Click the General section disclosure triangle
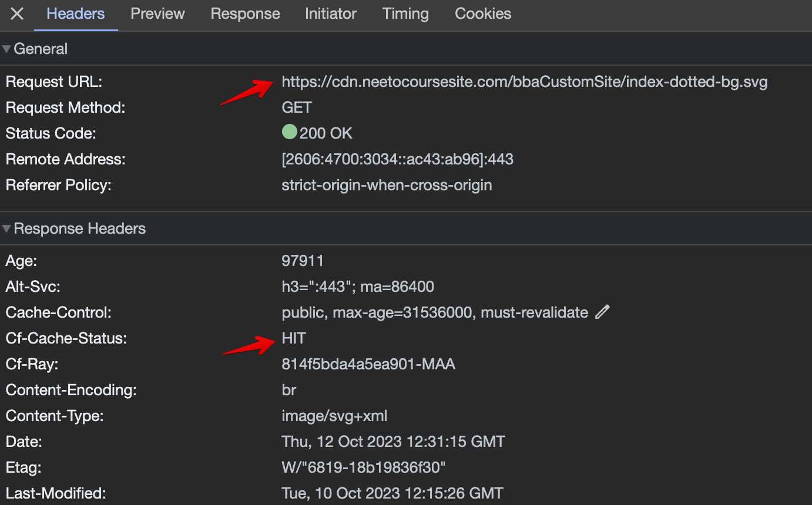 [x=6, y=49]
